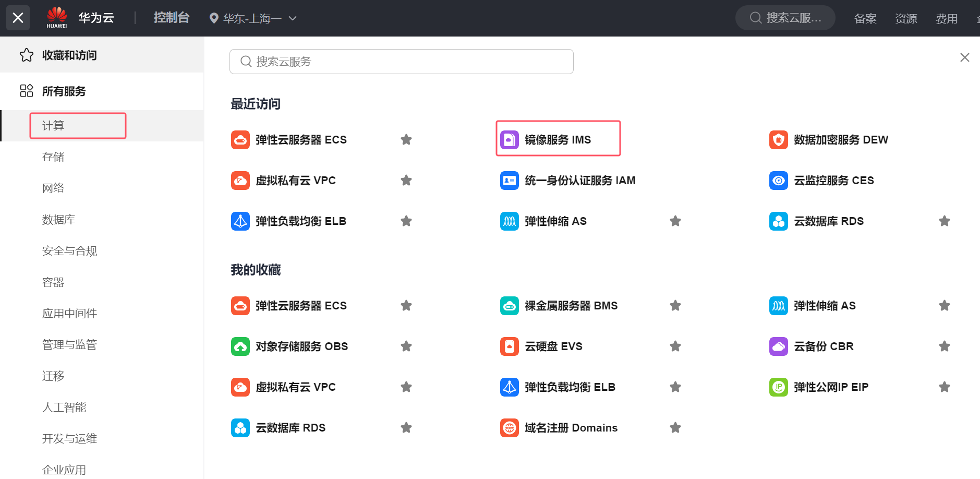Click the VPC icon under 最近访问

pyautogui.click(x=240, y=181)
